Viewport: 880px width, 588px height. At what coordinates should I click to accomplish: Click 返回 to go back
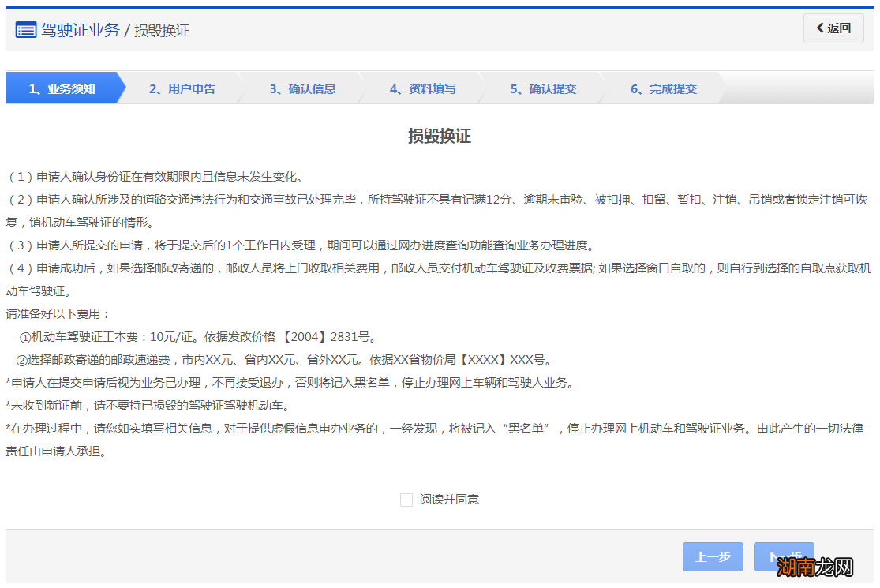(x=833, y=28)
